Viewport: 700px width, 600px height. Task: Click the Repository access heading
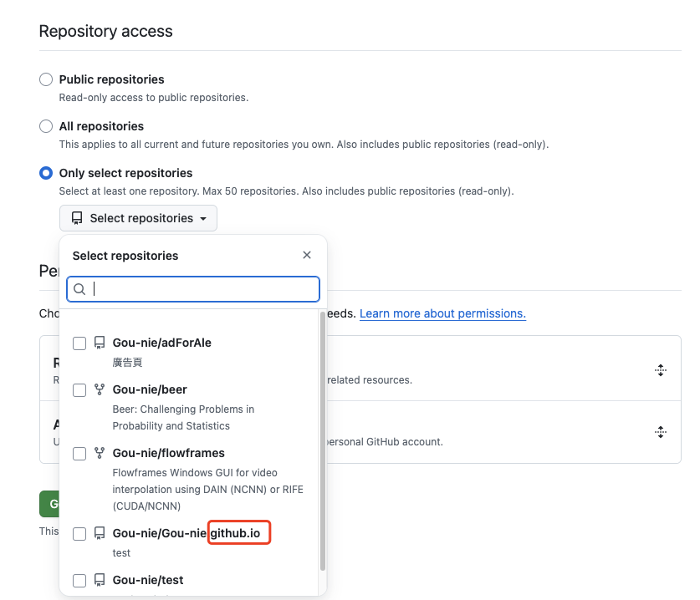106,31
